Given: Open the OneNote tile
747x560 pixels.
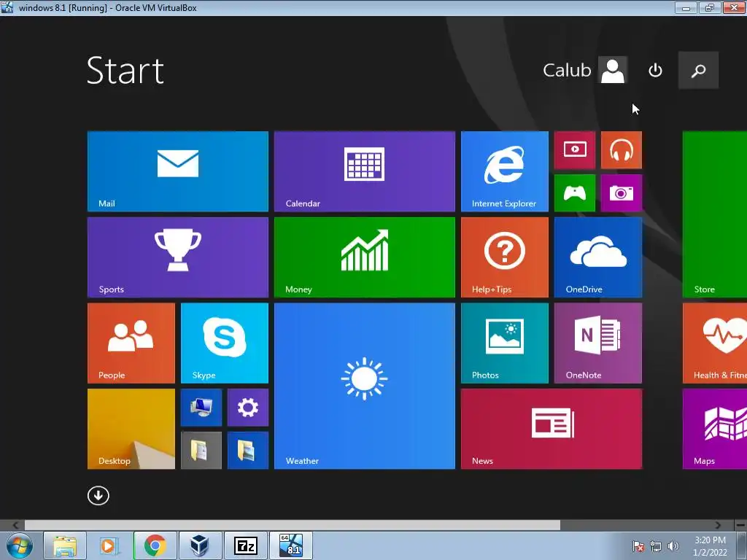Looking at the screenshot, I should tap(598, 343).
